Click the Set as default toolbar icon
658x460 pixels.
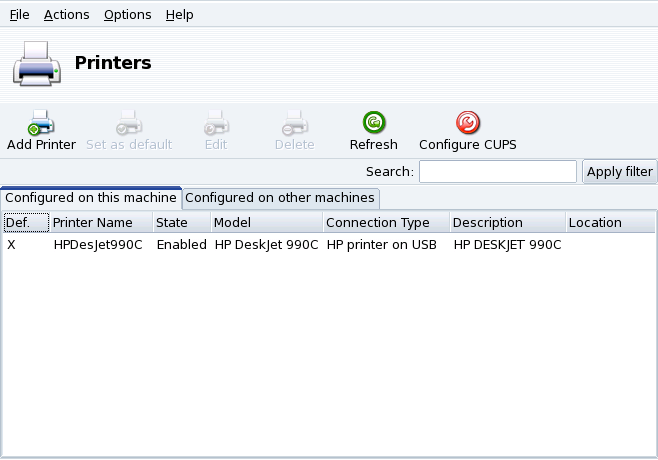129,124
